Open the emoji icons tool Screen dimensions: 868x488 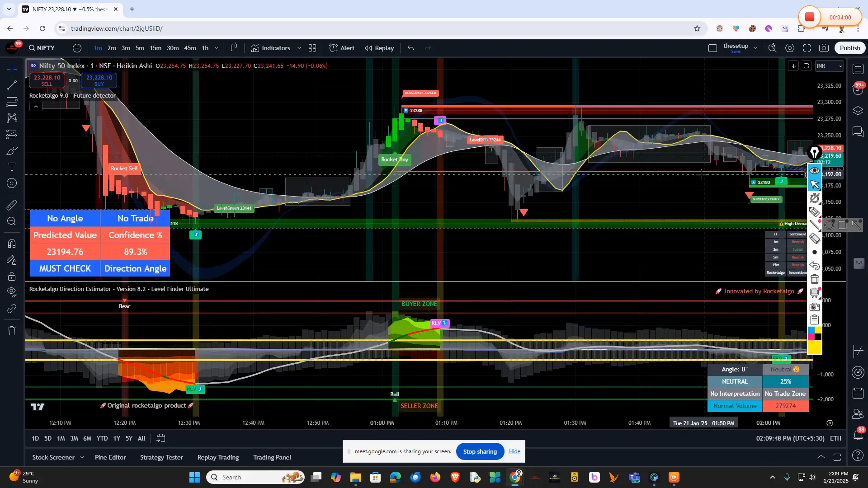click(12, 183)
